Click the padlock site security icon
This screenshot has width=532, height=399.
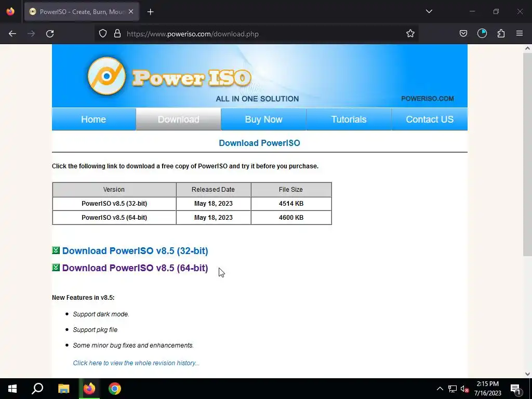pos(117,34)
